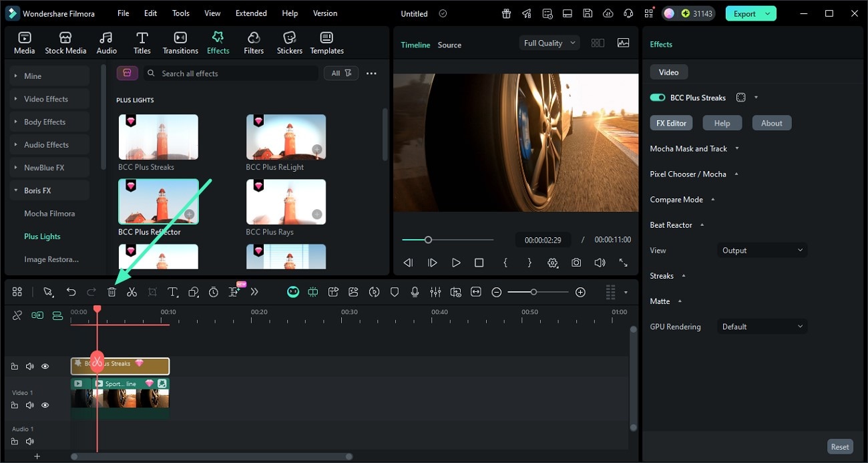Open the Tools menu
868x463 pixels.
pyautogui.click(x=180, y=13)
